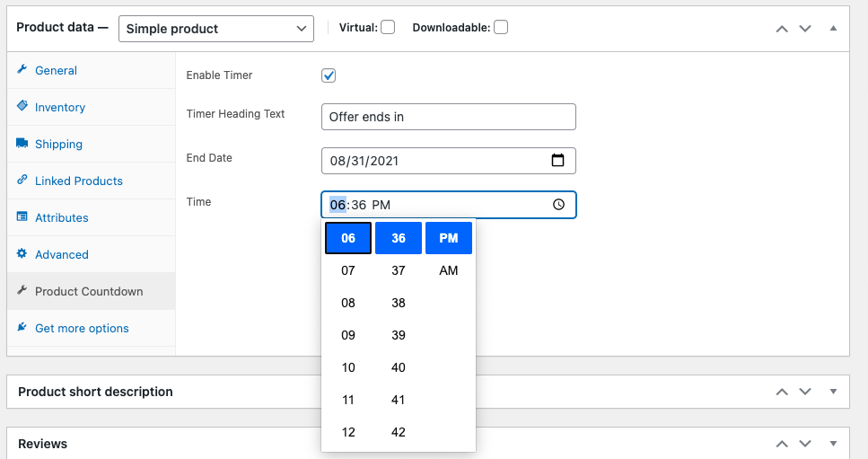Screen dimensions: 868x459
Task: Select hour 09 in time picker
Action: pos(348,335)
